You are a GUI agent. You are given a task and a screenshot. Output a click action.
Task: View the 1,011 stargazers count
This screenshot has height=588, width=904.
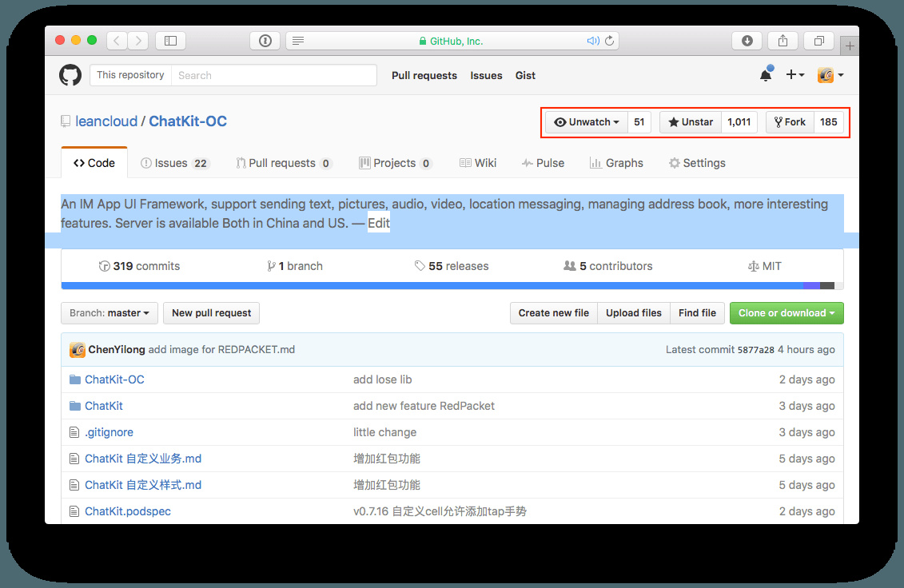(x=739, y=122)
